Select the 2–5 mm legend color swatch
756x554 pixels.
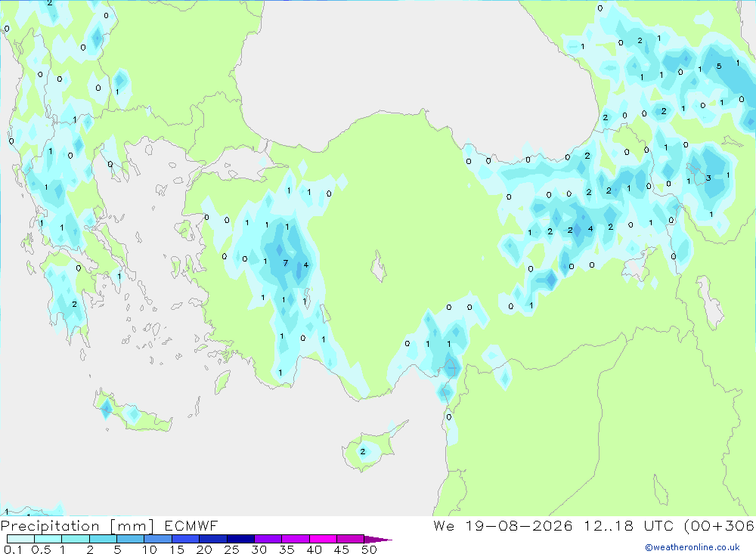(103, 539)
